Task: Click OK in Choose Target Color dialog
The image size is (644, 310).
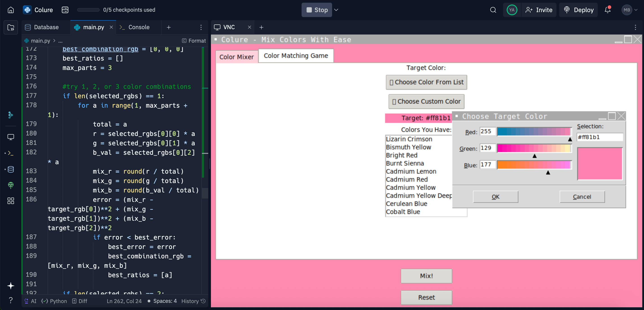Action: click(495, 197)
